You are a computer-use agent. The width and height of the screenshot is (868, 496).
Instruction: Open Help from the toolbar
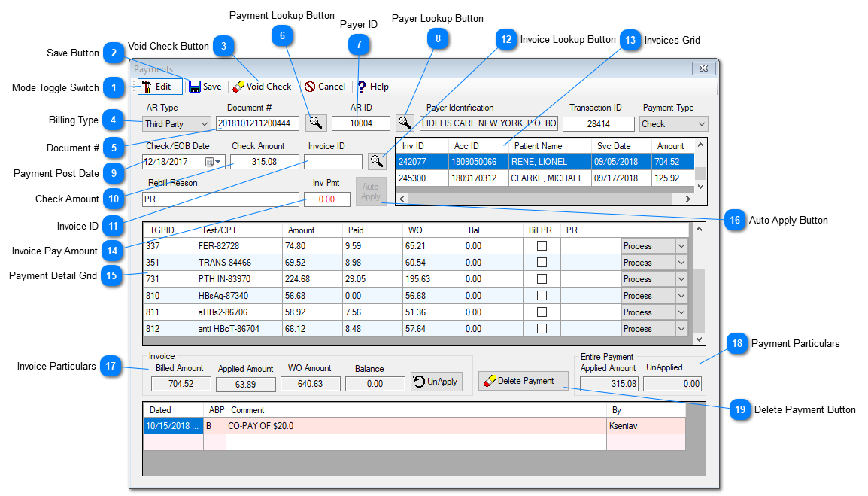(x=373, y=87)
